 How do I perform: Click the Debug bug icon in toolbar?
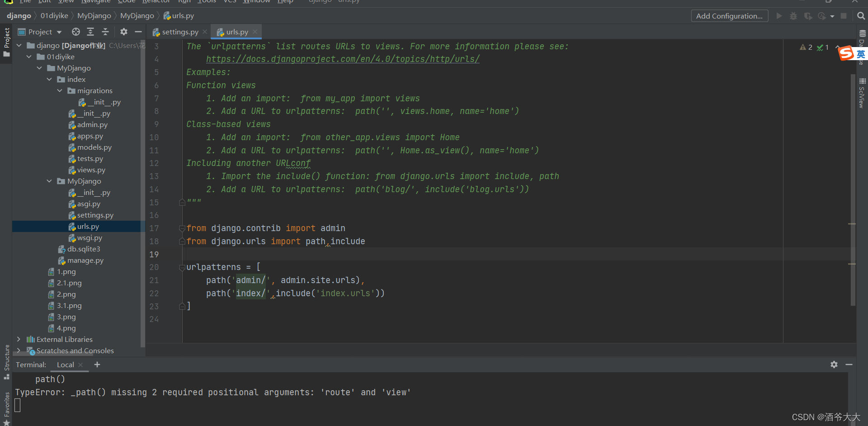pyautogui.click(x=793, y=16)
